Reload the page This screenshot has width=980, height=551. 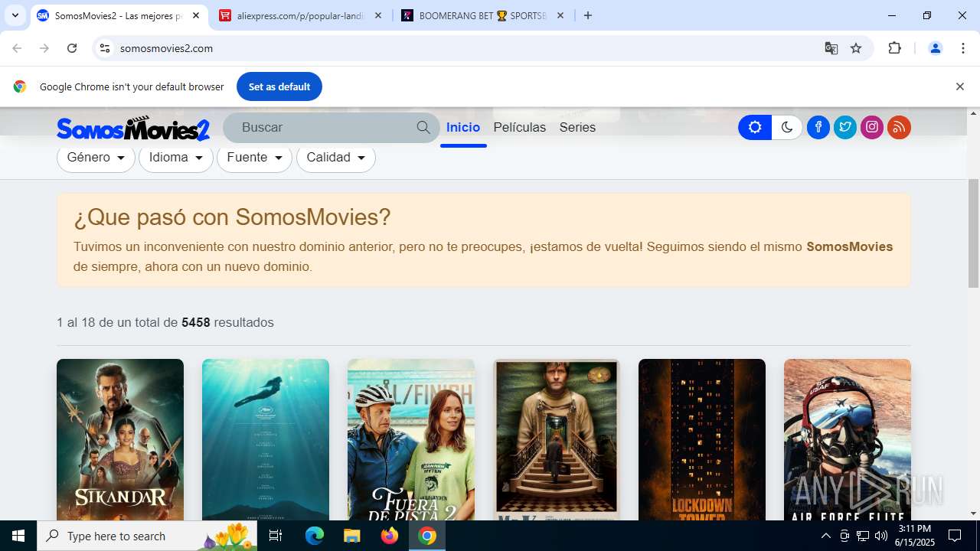click(72, 48)
